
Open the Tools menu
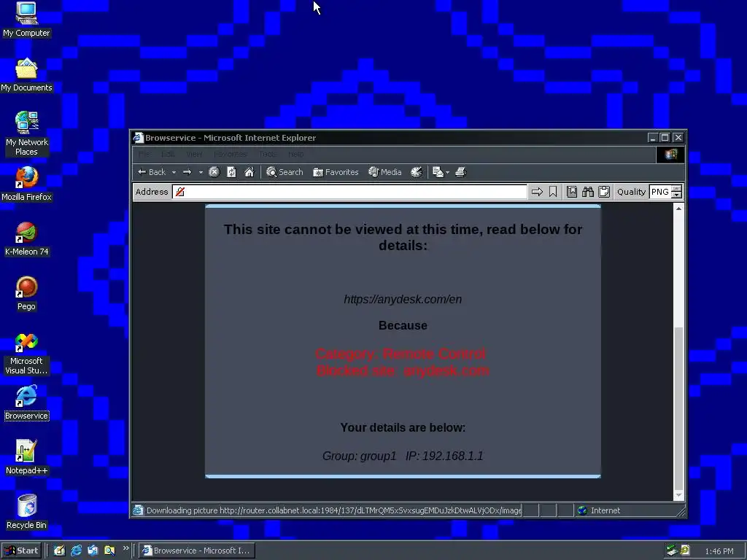(268, 155)
